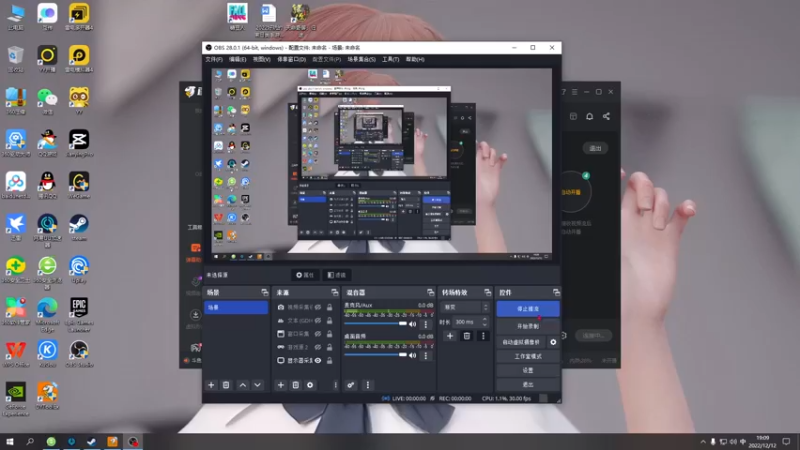Click the 启动虚拟摄像机 button

coord(521,342)
